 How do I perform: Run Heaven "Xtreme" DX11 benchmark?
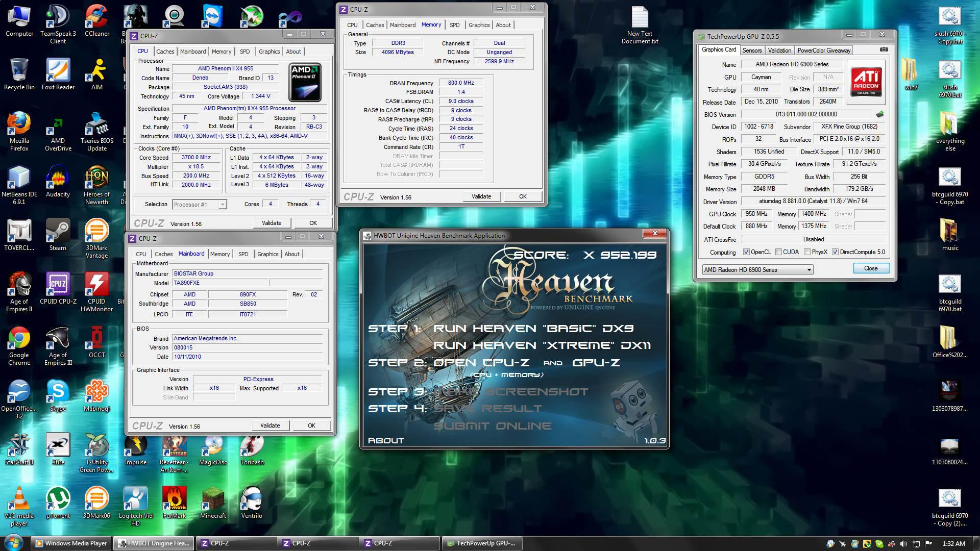[542, 345]
